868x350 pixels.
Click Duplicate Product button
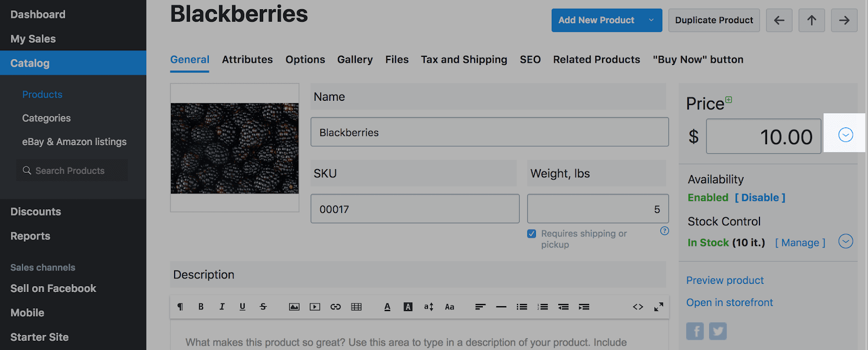pyautogui.click(x=714, y=20)
